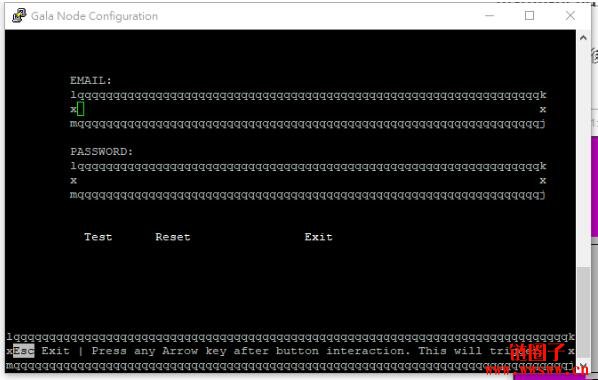Focus the EMAIL input box
Image resolution: width=598 pixels, height=380 pixels.
tap(308, 109)
